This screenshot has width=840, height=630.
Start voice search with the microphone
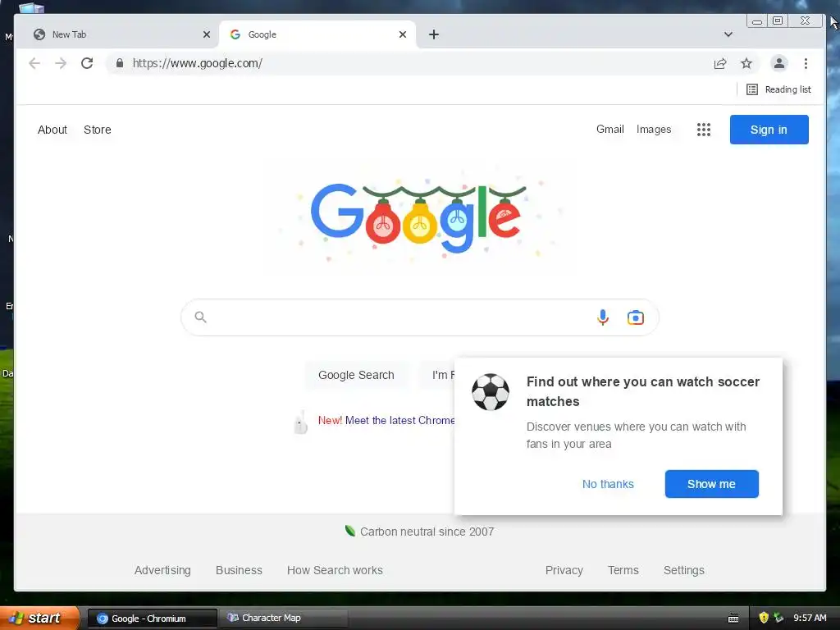point(603,317)
